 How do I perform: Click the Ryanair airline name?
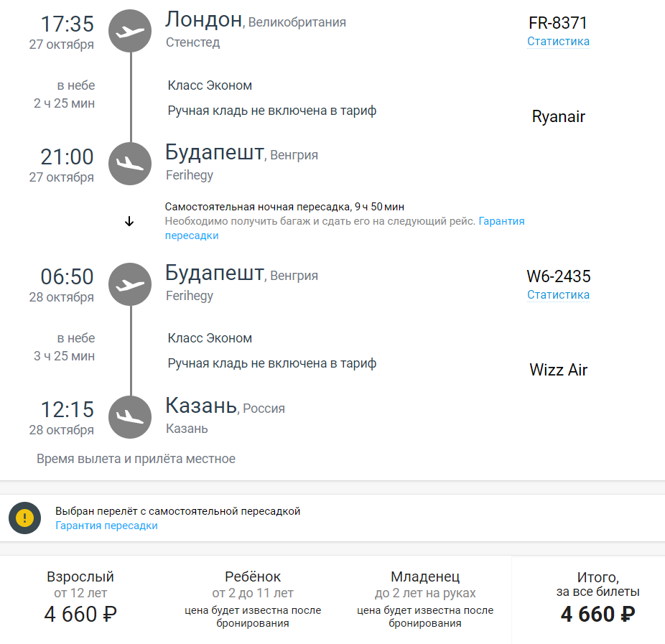tap(558, 116)
